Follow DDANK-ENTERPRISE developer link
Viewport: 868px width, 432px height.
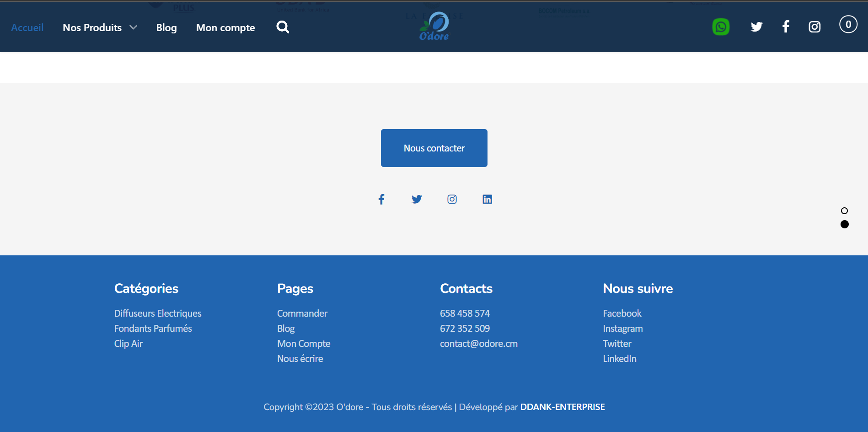[x=563, y=407]
